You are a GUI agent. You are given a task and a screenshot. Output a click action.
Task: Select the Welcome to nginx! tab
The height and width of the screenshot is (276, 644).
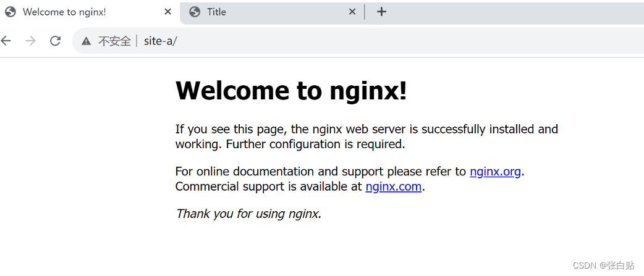point(90,12)
